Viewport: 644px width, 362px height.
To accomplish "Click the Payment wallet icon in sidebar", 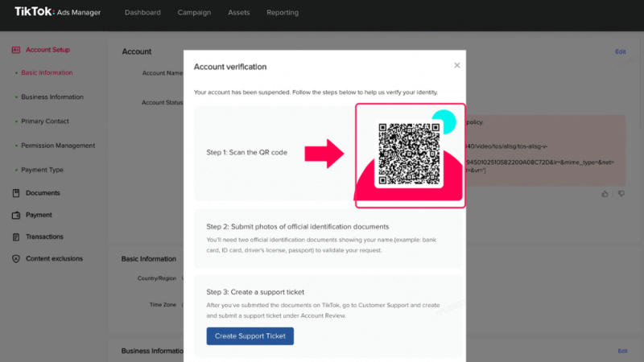I will coord(16,215).
